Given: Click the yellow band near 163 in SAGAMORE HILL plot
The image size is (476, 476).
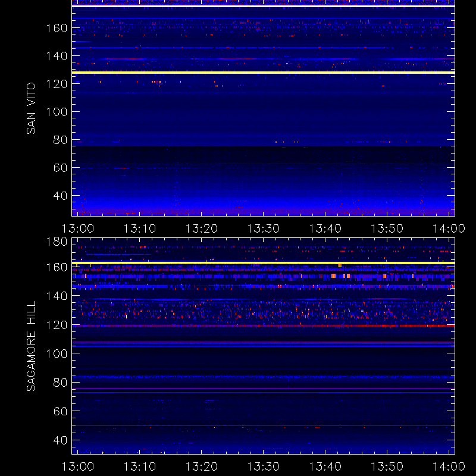Looking at the screenshot, I should point(263,263).
